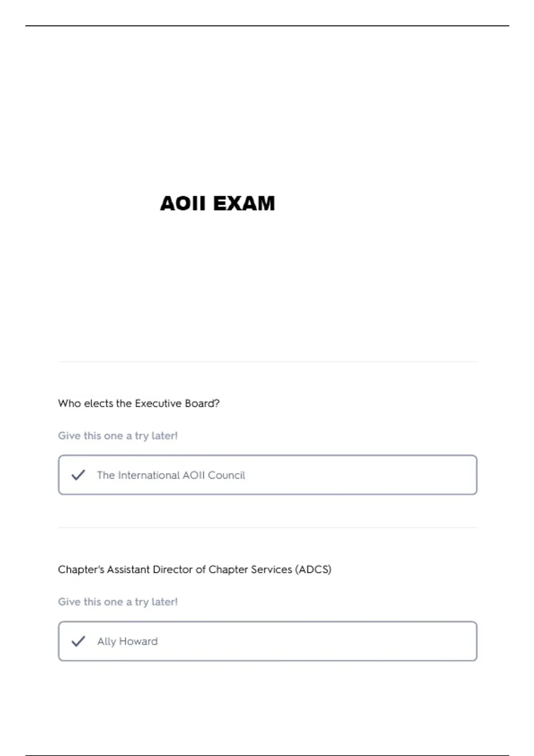Click the Chapter's Assistant Director of Chapter Services prompt

(x=194, y=570)
